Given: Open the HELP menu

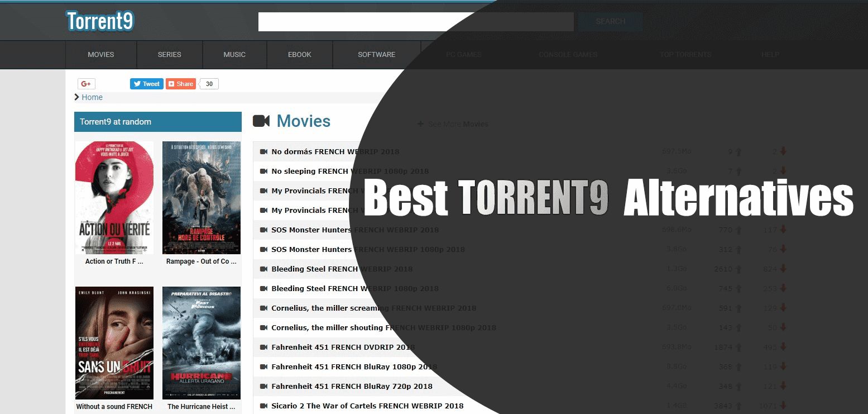Looking at the screenshot, I should coord(770,55).
